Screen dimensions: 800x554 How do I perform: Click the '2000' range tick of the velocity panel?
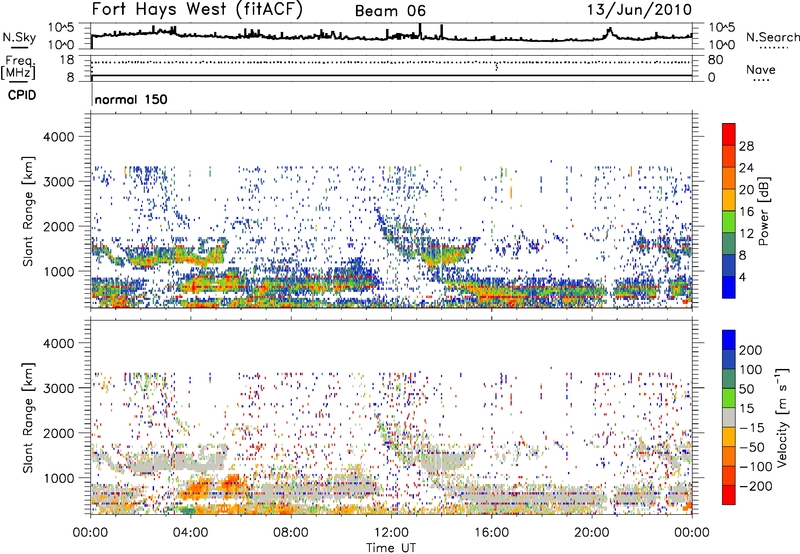[58, 433]
